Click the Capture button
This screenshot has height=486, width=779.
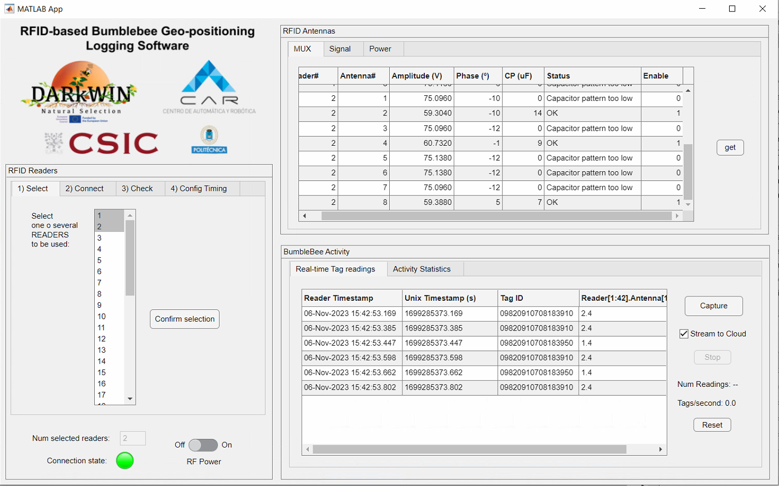click(x=713, y=306)
